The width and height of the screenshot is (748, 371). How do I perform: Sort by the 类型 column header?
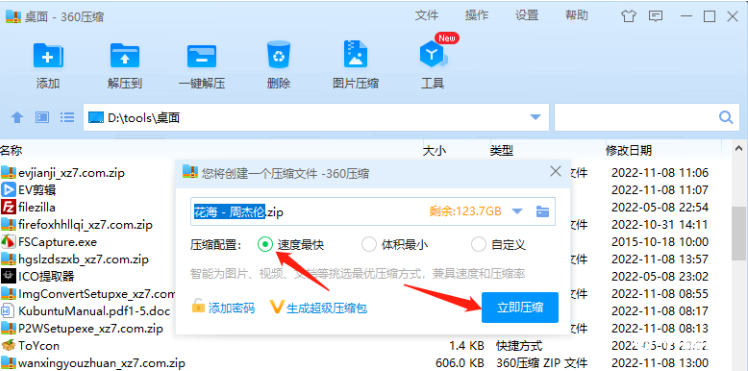pyautogui.click(x=501, y=151)
